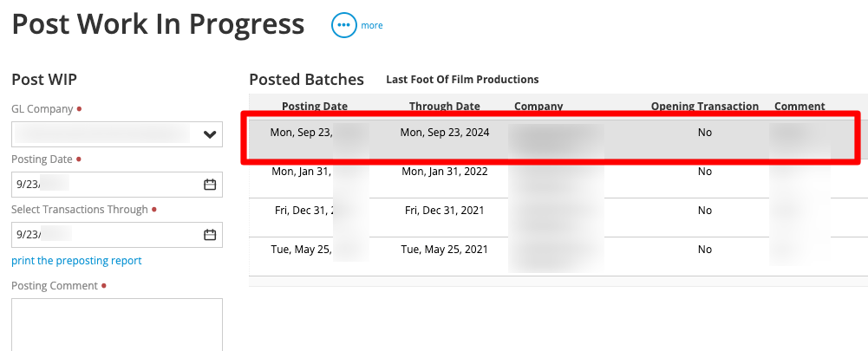Click the Select Transactions Through date field
The width and height of the screenshot is (868, 351).
[117, 235]
